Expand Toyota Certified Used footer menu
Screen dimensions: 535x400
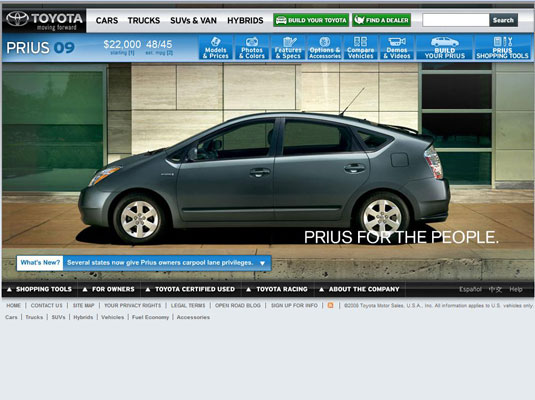click(190, 289)
